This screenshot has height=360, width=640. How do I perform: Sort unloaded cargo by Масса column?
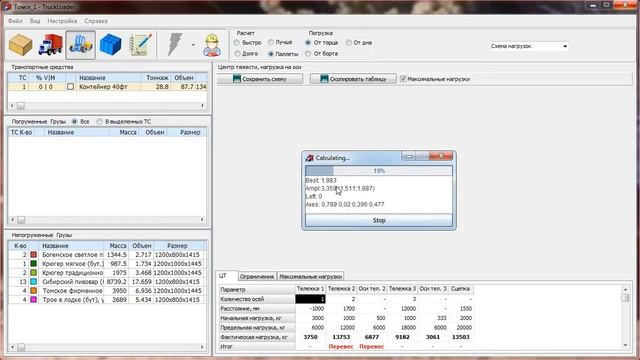(118, 246)
